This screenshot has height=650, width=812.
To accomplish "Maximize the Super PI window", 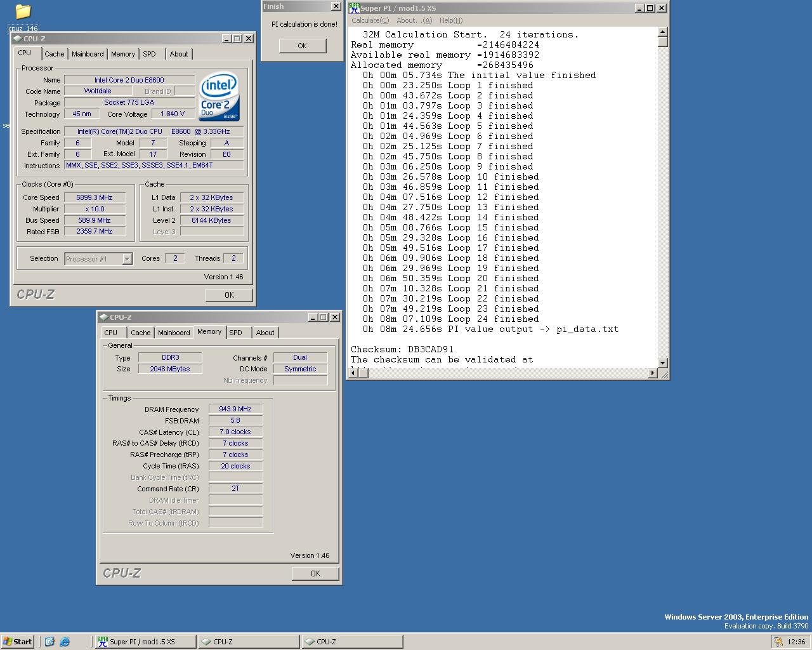I will pyautogui.click(x=650, y=8).
